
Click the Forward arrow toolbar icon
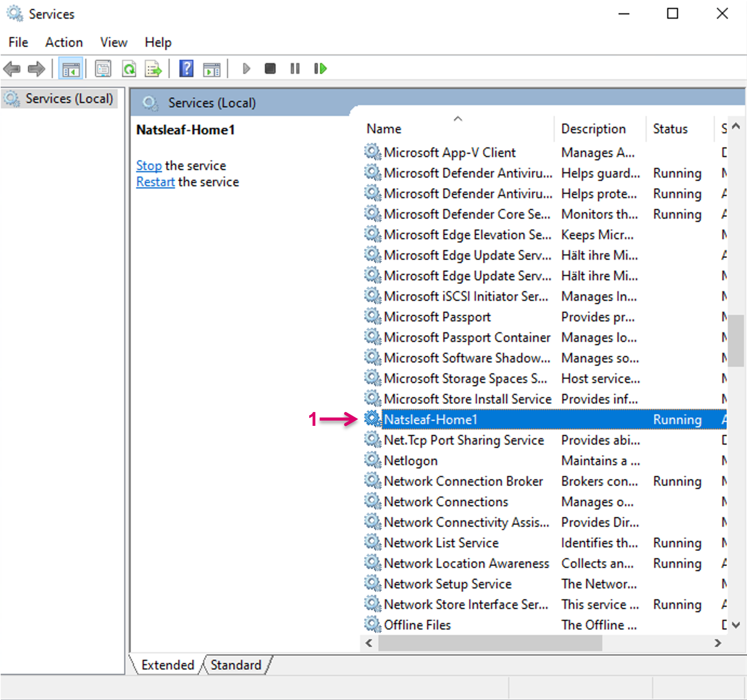(x=36, y=69)
